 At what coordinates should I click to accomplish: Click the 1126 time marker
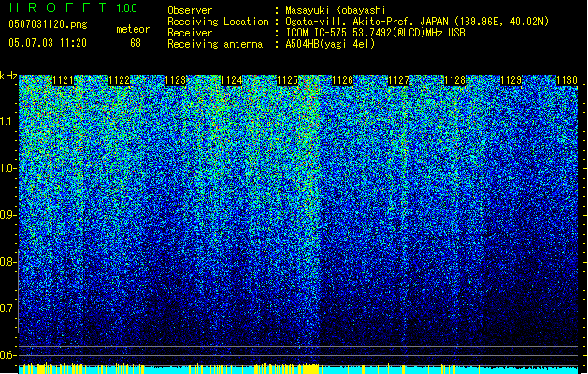click(343, 80)
